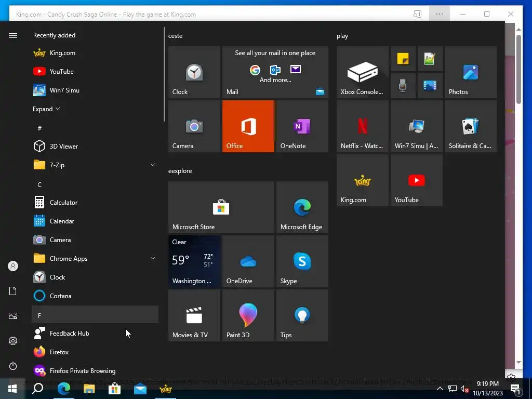Screen dimensions: 532x399
Task: Open the OneDrive tile
Action: click(x=248, y=261)
